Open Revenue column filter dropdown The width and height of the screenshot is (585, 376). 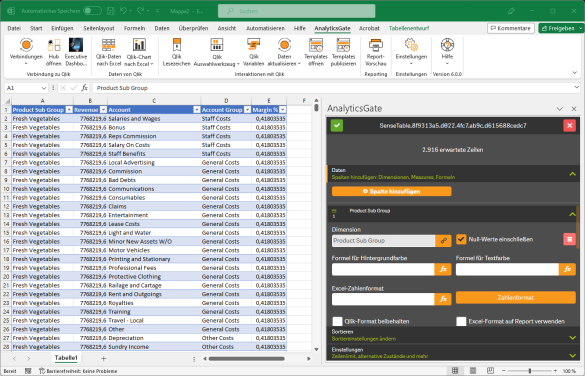103,110
